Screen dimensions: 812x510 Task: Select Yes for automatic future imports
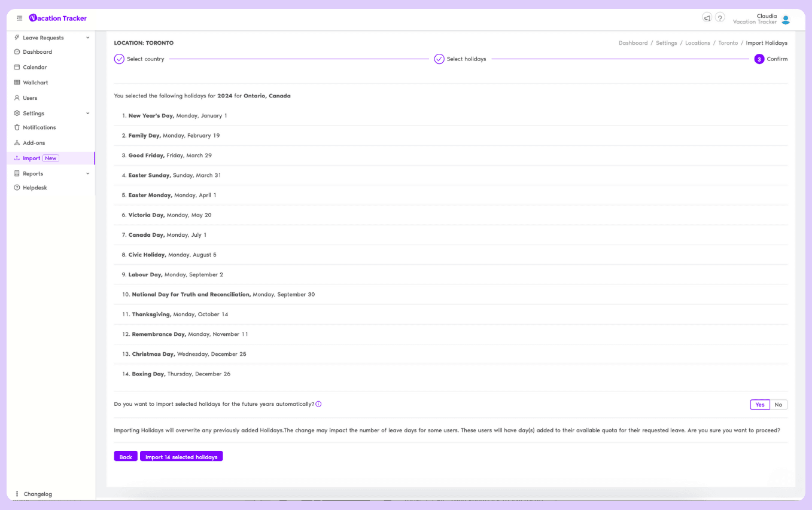760,405
